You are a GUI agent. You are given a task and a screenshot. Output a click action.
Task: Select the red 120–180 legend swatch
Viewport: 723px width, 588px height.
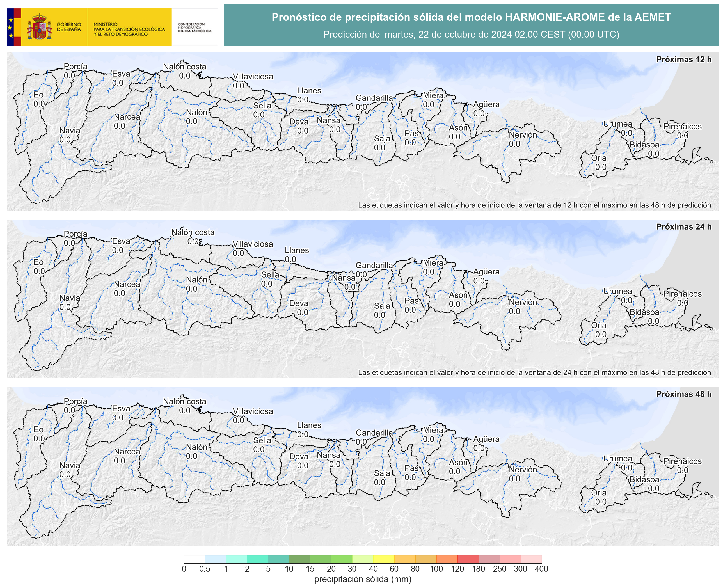point(468,559)
